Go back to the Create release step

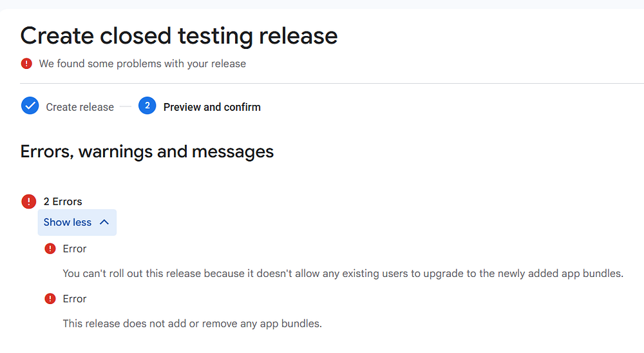pos(80,107)
